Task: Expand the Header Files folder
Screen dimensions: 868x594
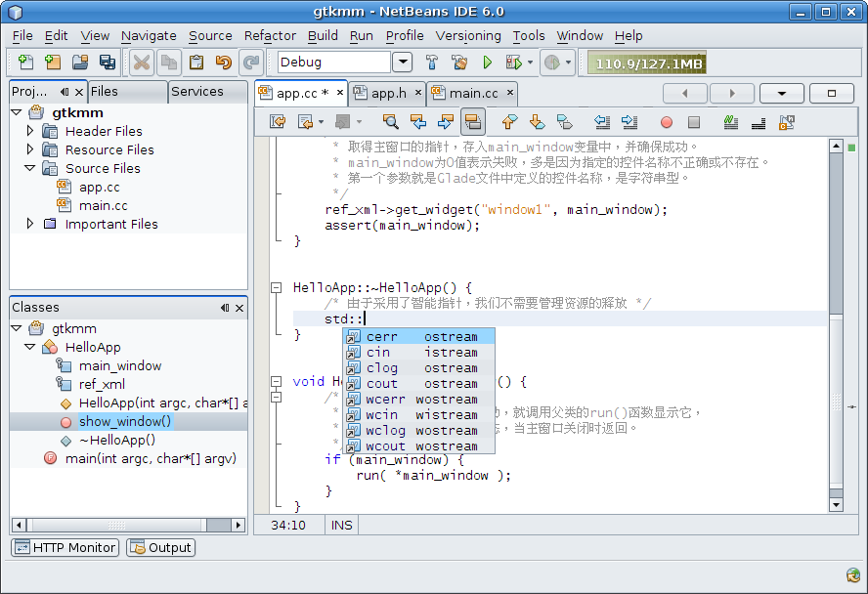Action: (30, 131)
